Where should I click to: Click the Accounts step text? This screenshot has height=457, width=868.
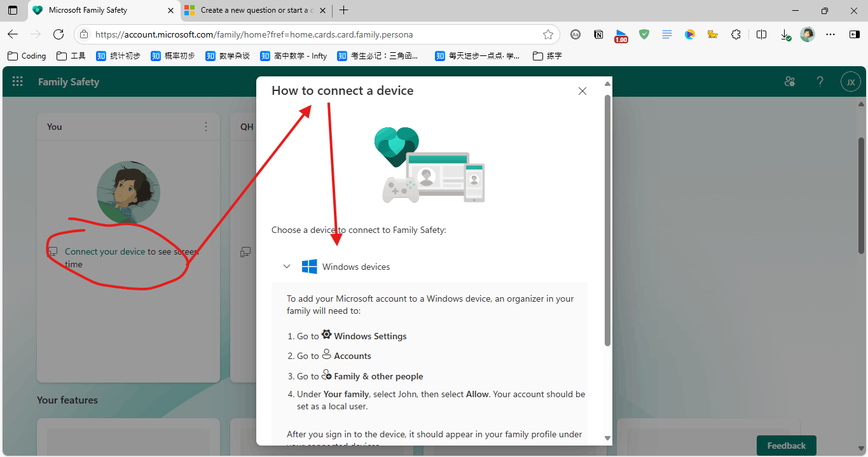(x=352, y=356)
